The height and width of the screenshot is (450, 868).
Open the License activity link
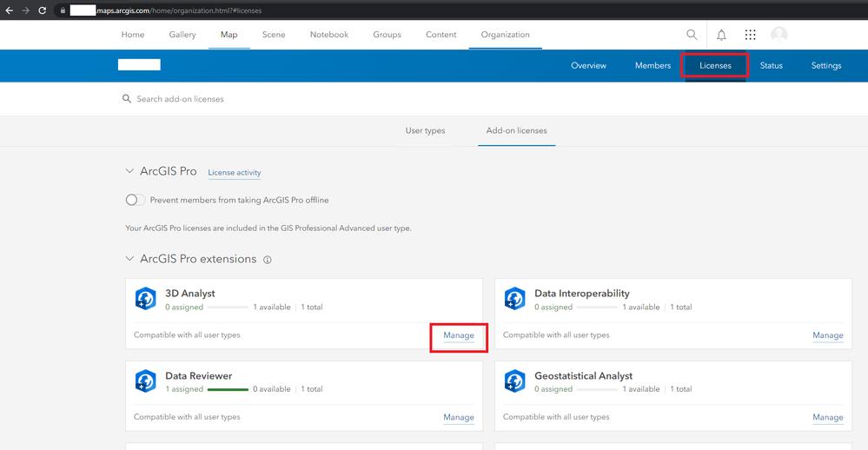point(235,173)
